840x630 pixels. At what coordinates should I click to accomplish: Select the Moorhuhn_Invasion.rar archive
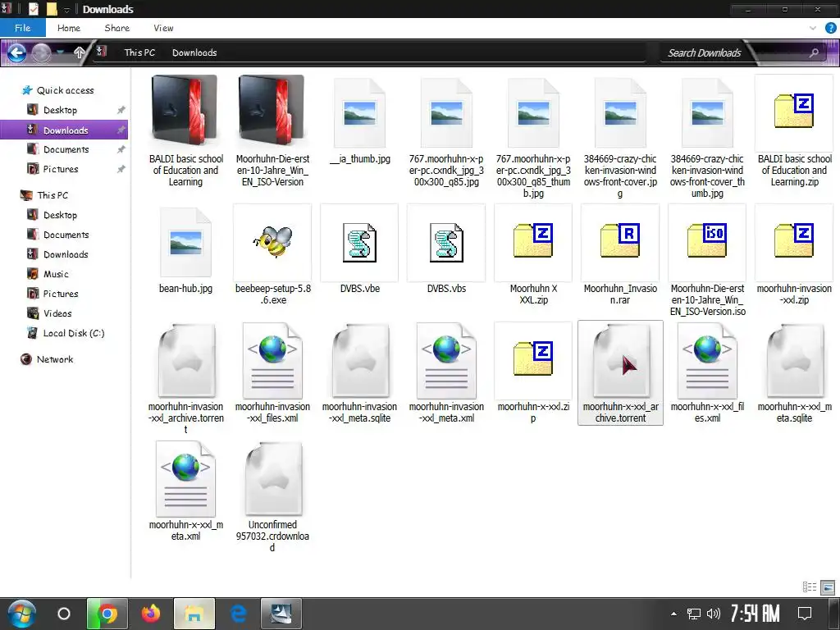click(x=620, y=255)
